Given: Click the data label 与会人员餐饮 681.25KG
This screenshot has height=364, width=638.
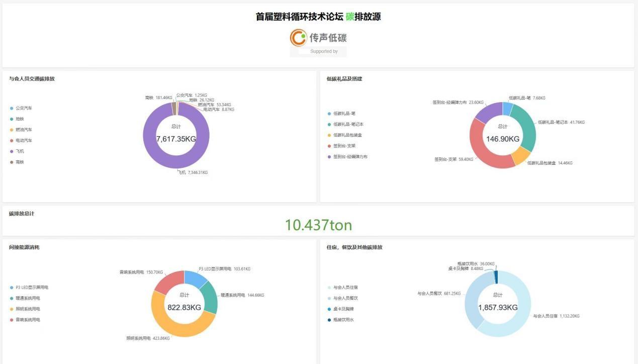Looking at the screenshot, I should (x=439, y=294).
